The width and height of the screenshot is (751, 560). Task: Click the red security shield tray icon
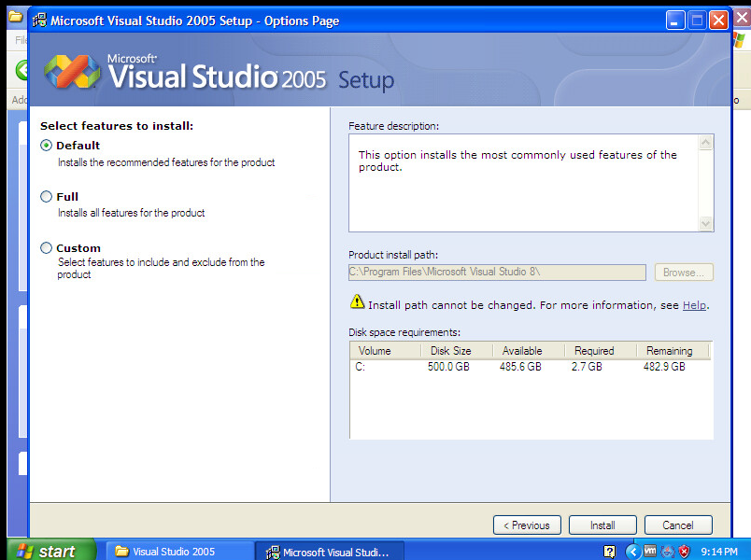click(x=684, y=552)
